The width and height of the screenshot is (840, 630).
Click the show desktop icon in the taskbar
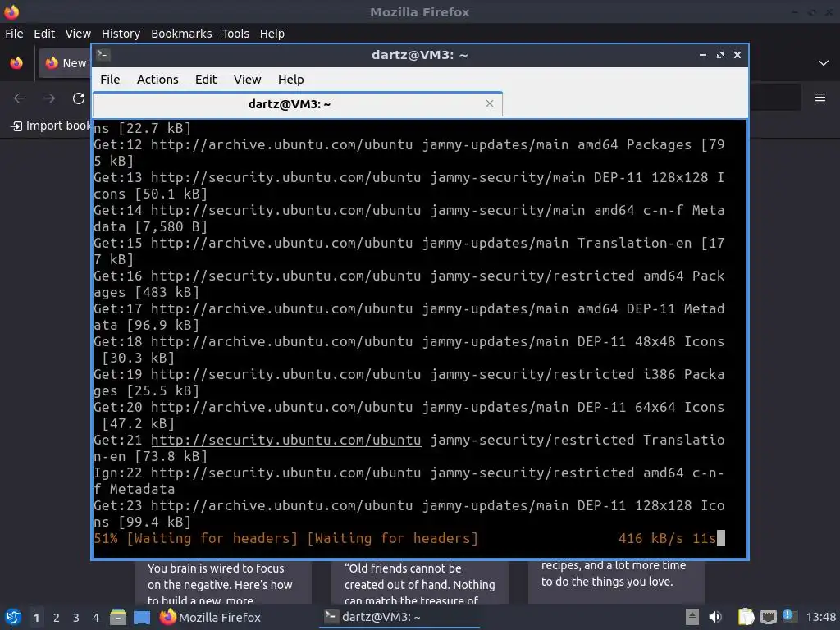pos(142,617)
